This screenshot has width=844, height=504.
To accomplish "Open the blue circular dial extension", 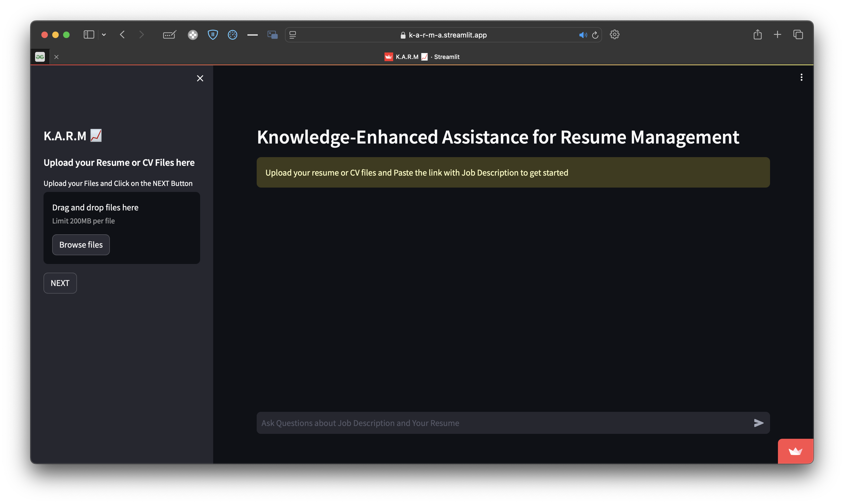I will [232, 35].
